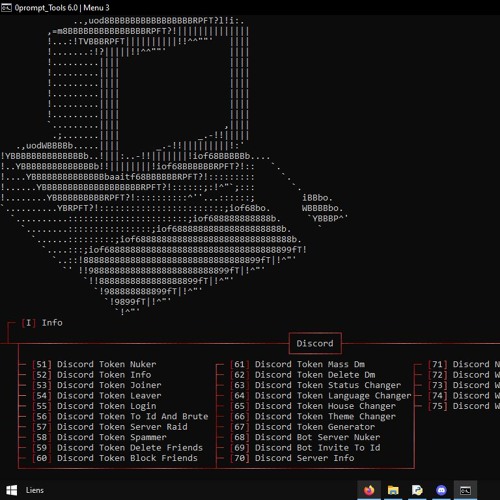Click entry 55 Discord Token Login

click(x=94, y=406)
